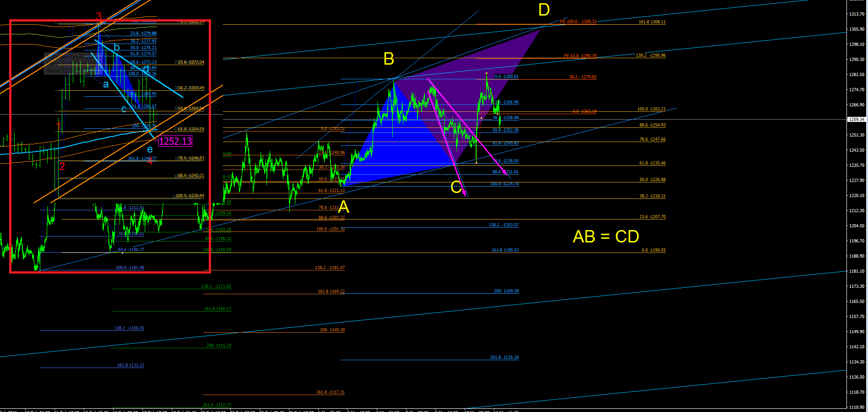The width and height of the screenshot is (868, 412).
Task: Select the "100.0 -1201.30" Fibonacci label
Action: pyautogui.click(x=331, y=229)
